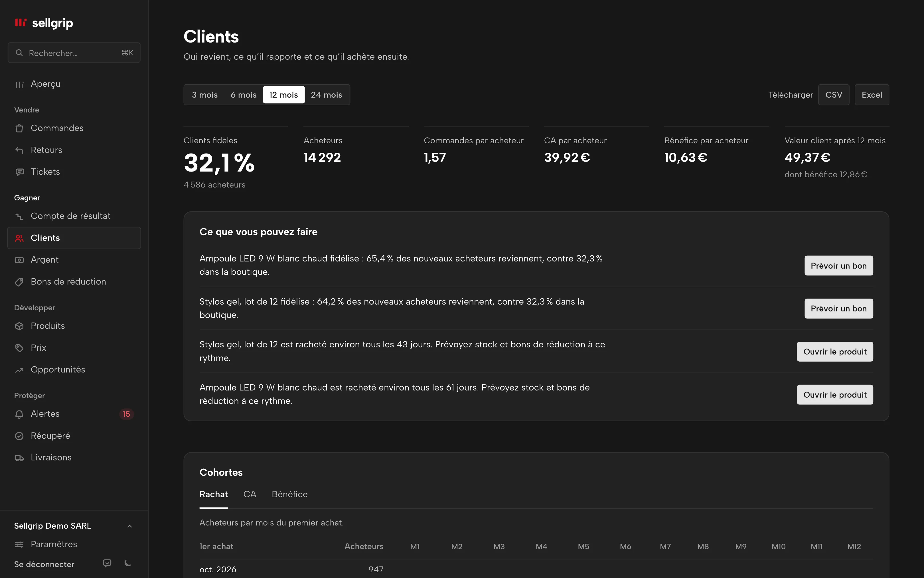The height and width of the screenshot is (578, 924).
Task: Click the Tickets message icon
Action: click(x=19, y=172)
